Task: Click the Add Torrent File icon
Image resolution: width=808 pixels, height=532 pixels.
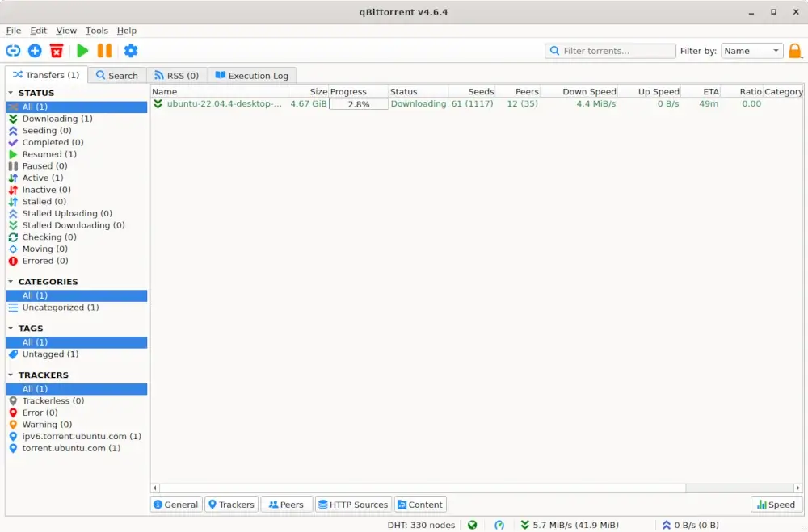Action: click(x=34, y=50)
